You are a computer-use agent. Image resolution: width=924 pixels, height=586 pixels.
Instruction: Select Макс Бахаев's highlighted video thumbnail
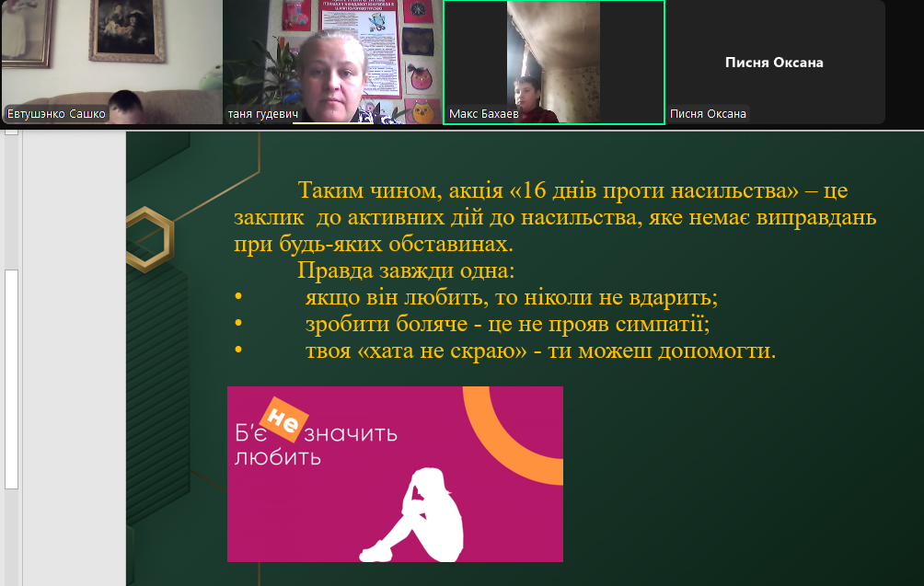tap(554, 63)
